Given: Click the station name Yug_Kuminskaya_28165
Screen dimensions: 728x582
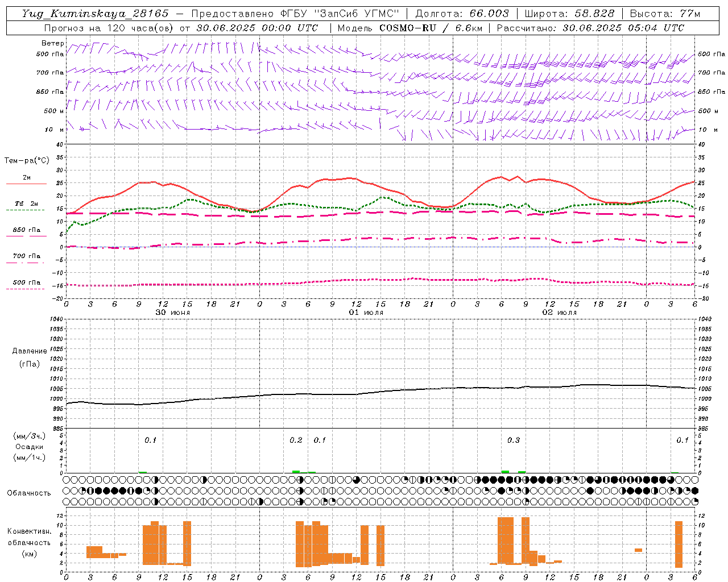Looking at the screenshot, I should tap(96, 14).
